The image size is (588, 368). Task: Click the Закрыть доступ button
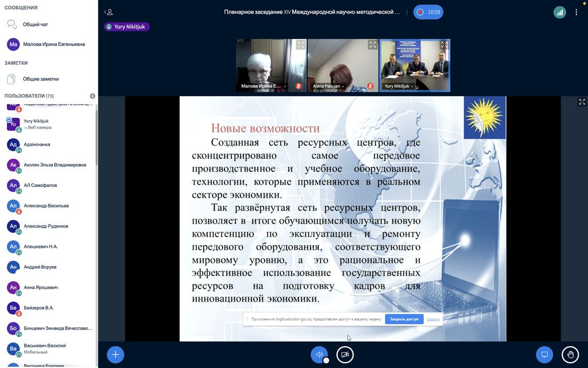[x=404, y=319]
